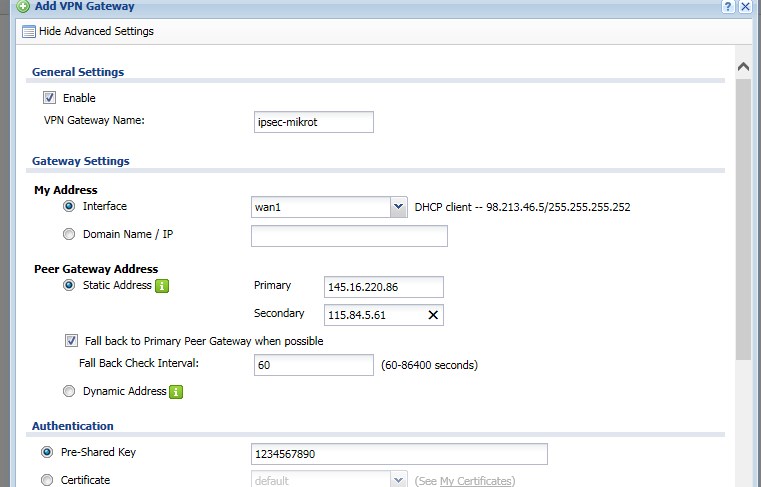Click the Secondary peer address field
Viewport: 761px width, 487px height.
coord(383,315)
